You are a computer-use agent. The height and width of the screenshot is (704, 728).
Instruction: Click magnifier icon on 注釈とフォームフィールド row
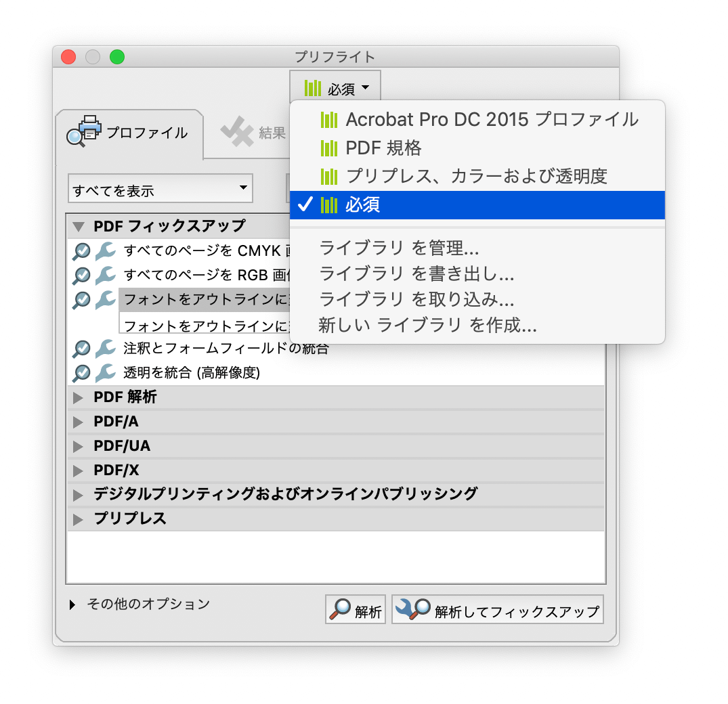click(x=81, y=349)
